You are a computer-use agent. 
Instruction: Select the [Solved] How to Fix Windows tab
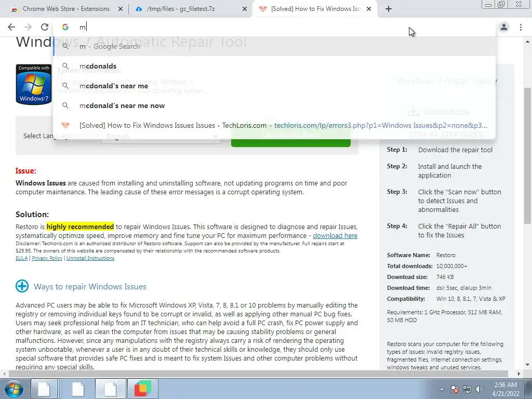pos(315,9)
